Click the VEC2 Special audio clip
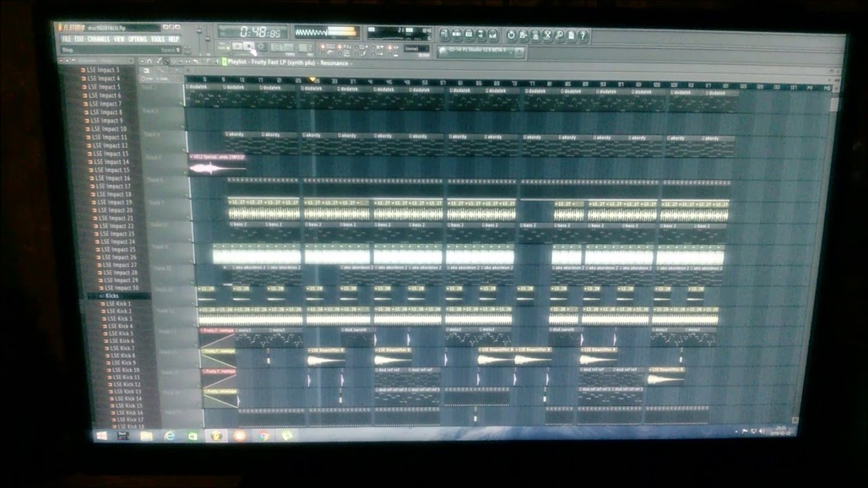Image resolution: width=868 pixels, height=488 pixels. (x=217, y=165)
